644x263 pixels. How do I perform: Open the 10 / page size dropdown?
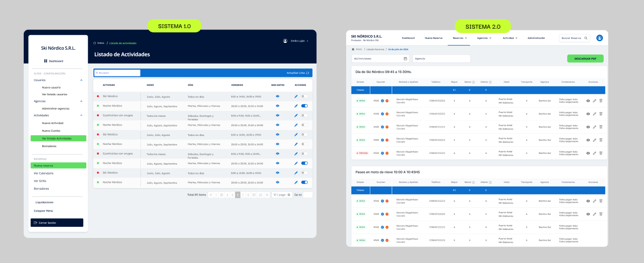pyautogui.click(x=282, y=195)
